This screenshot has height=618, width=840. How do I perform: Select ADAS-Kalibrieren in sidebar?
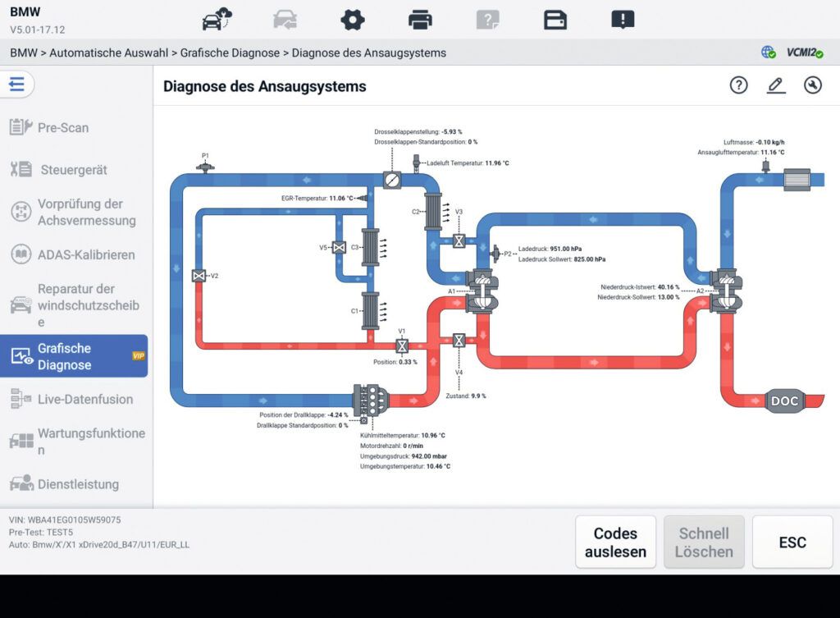click(85, 254)
